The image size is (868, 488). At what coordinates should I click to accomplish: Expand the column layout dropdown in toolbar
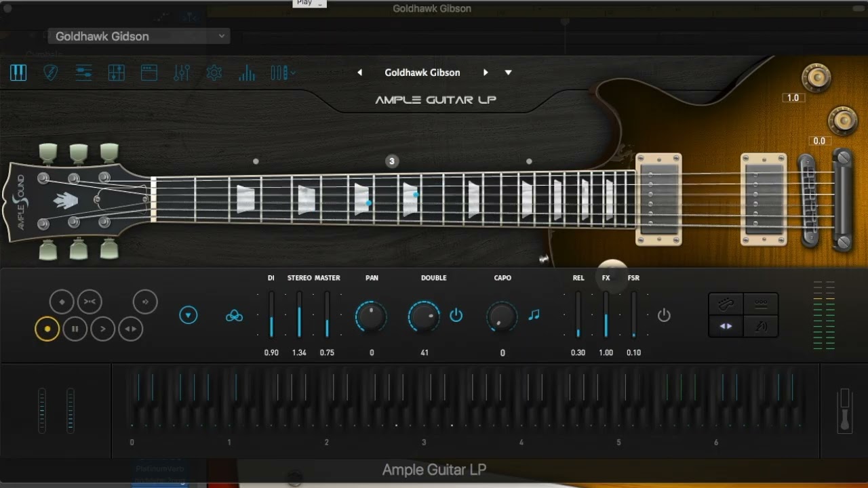pyautogui.click(x=282, y=73)
